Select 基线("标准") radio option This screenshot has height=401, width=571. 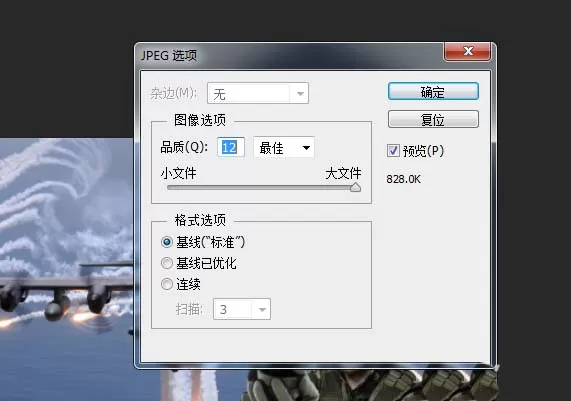click(x=167, y=242)
